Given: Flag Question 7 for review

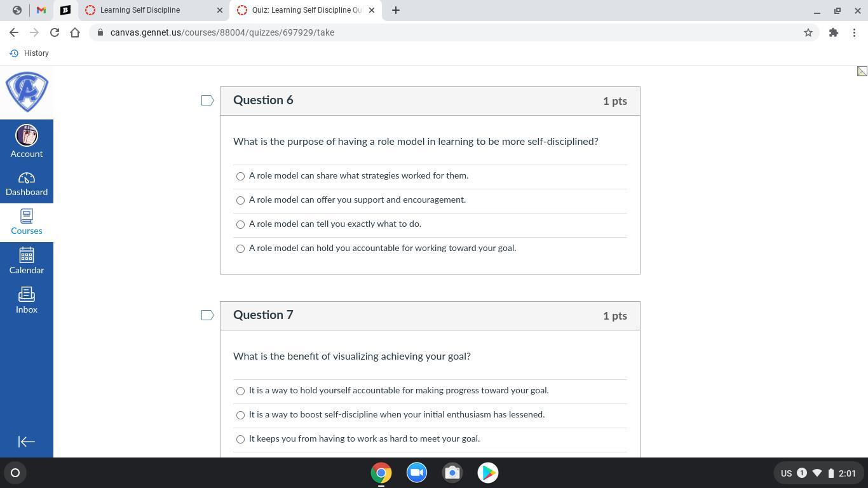Looking at the screenshot, I should click(207, 315).
